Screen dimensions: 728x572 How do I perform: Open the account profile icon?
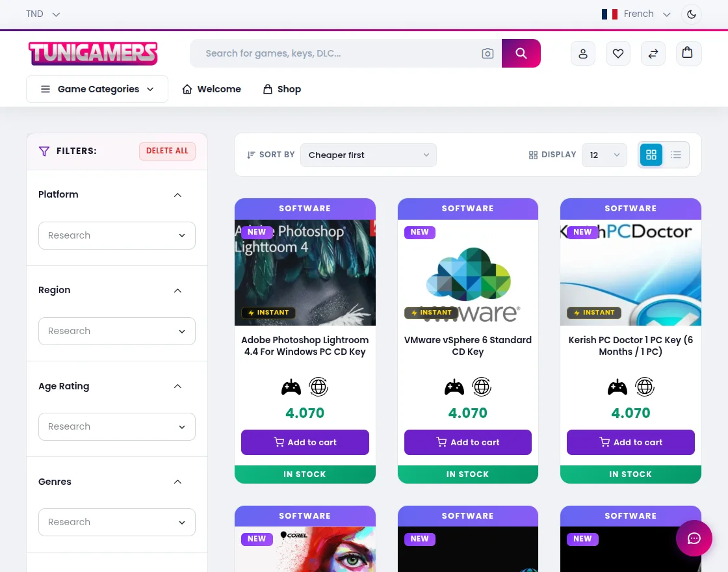coord(583,53)
